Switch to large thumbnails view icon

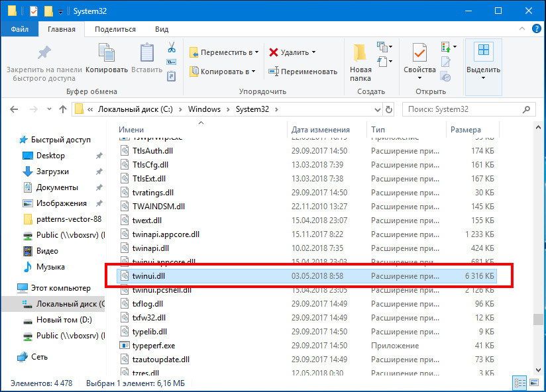coord(534,383)
